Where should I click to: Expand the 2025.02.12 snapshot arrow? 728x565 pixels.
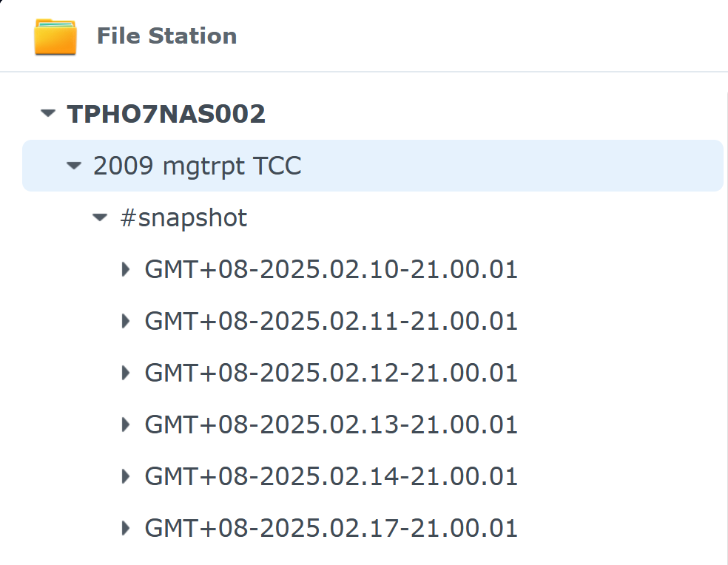[126, 373]
